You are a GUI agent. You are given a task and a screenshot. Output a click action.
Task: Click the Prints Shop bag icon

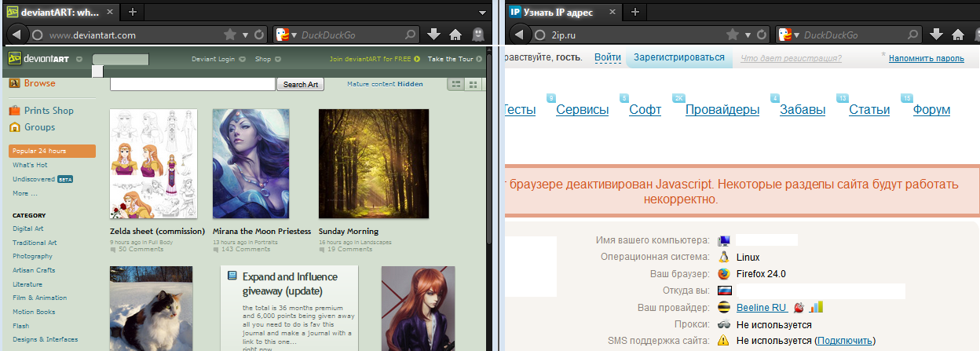pyautogui.click(x=14, y=111)
